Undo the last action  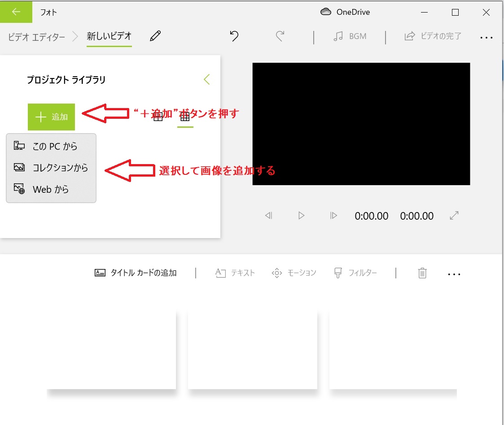233,37
